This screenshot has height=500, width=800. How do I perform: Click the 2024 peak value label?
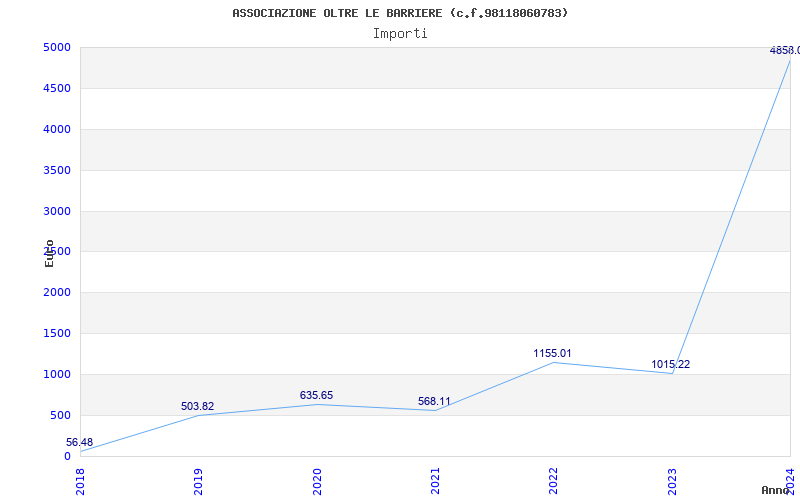pos(785,50)
